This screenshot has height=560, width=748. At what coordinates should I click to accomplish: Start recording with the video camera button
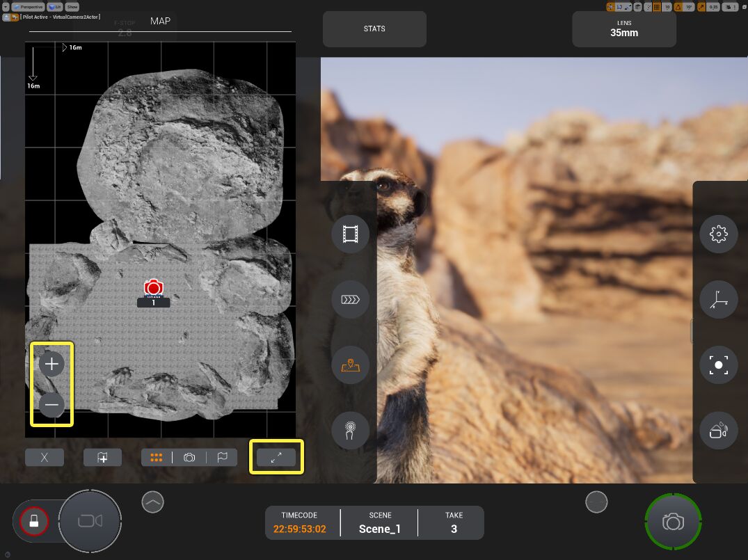pos(90,521)
